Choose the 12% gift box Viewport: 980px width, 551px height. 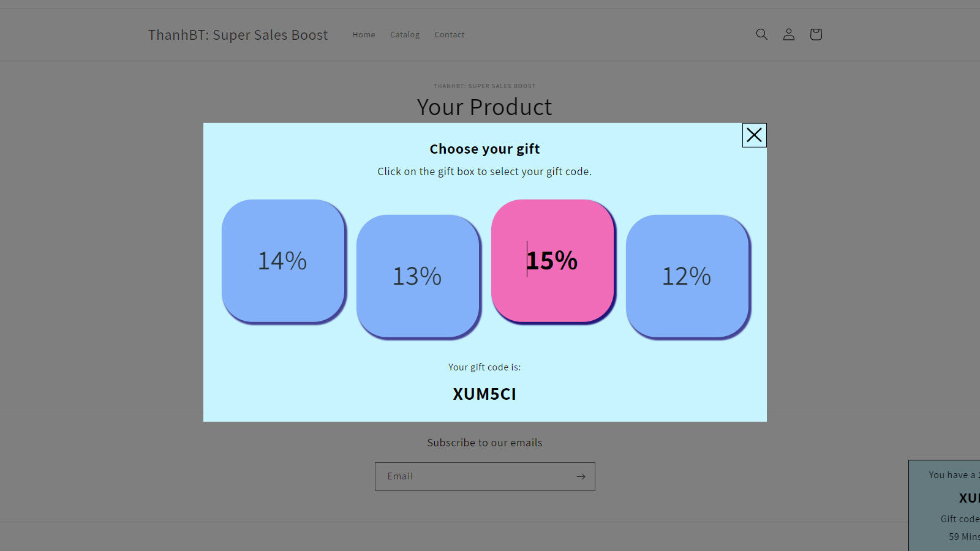coord(687,276)
